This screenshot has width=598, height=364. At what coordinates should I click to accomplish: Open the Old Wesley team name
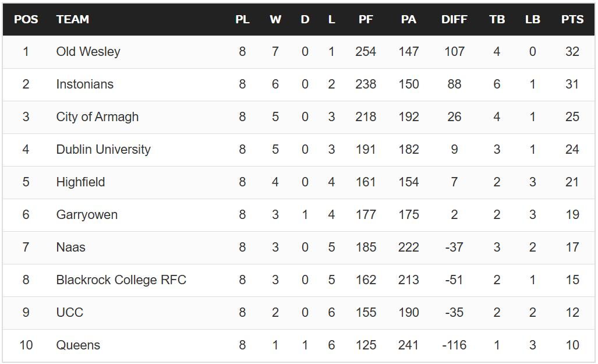(x=89, y=51)
